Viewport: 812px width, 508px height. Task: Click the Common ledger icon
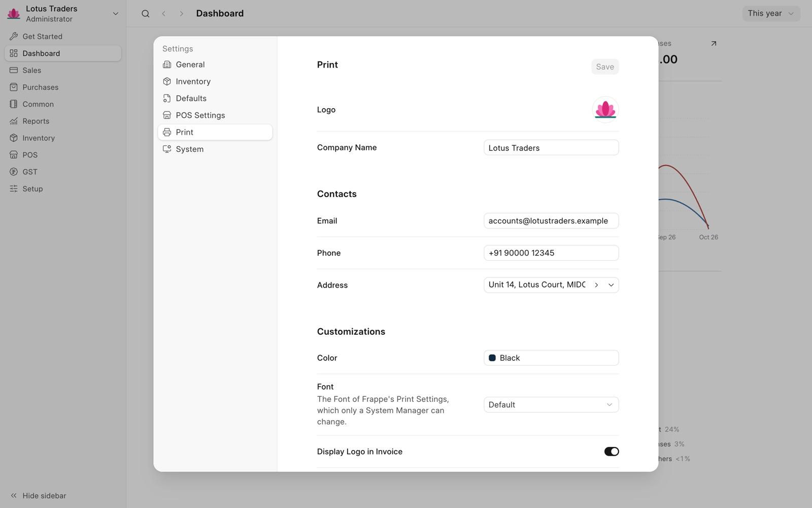tap(14, 104)
